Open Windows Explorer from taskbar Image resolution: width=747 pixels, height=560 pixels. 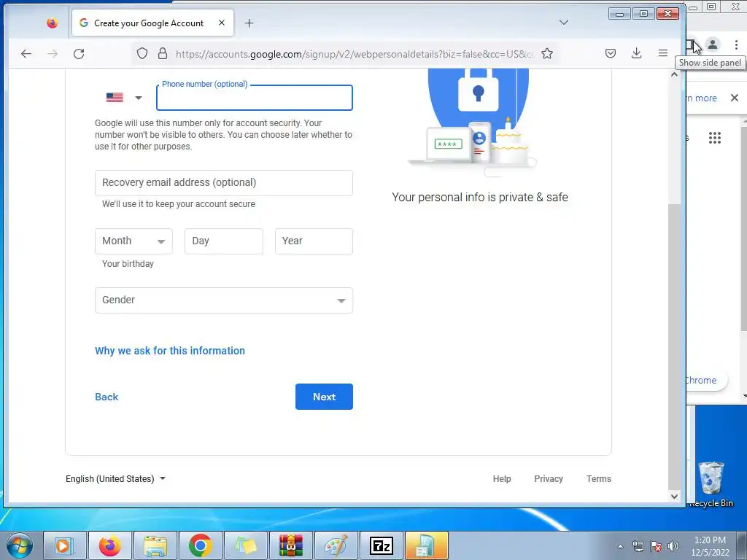click(x=155, y=545)
